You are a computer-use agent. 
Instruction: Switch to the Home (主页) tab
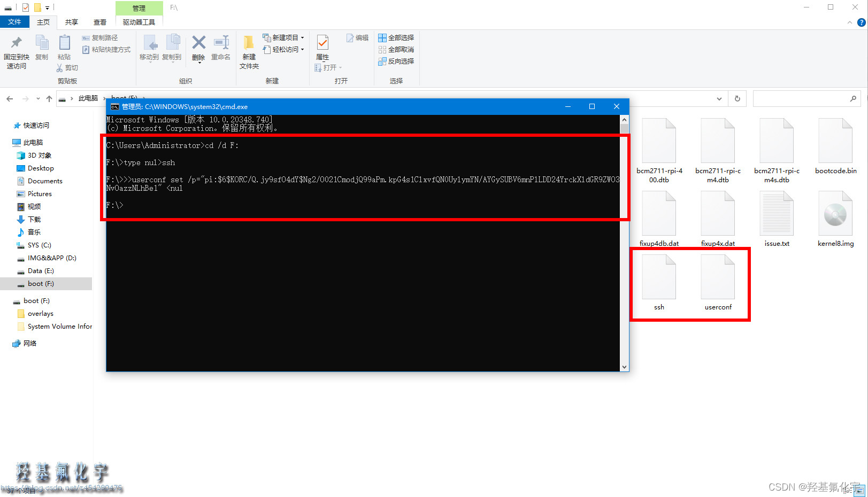click(43, 22)
